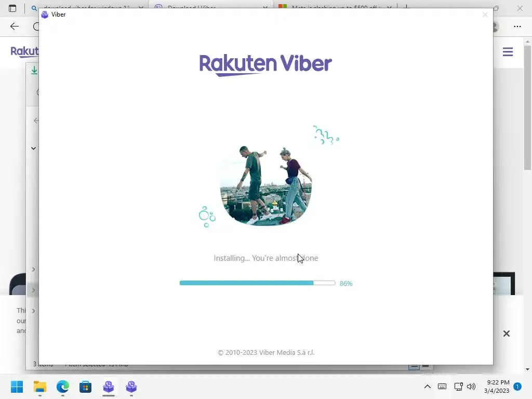This screenshot has height=399, width=532.
Task: Open File Explorer from the taskbar
Action: (x=39, y=387)
